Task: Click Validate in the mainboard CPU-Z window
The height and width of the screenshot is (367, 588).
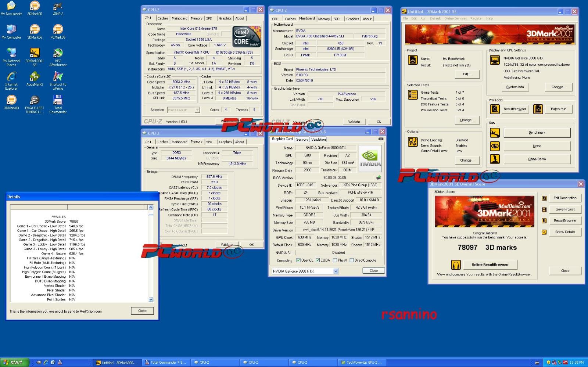Action: coord(354,122)
